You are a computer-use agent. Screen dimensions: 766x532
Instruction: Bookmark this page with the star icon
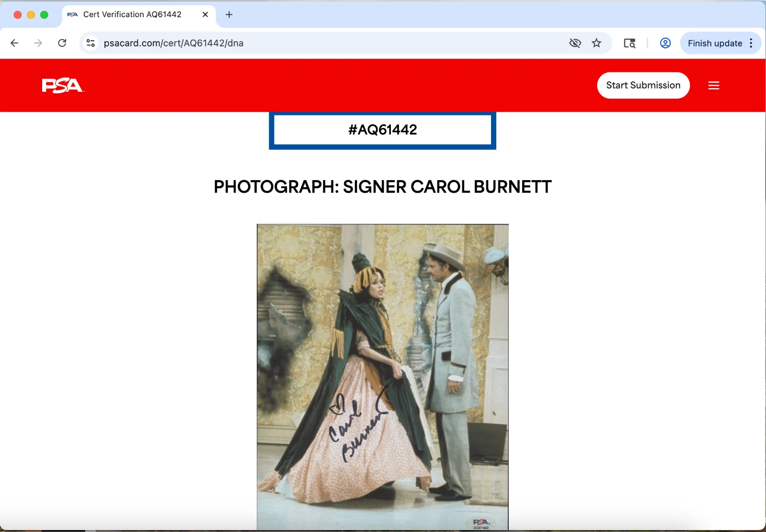pos(596,43)
